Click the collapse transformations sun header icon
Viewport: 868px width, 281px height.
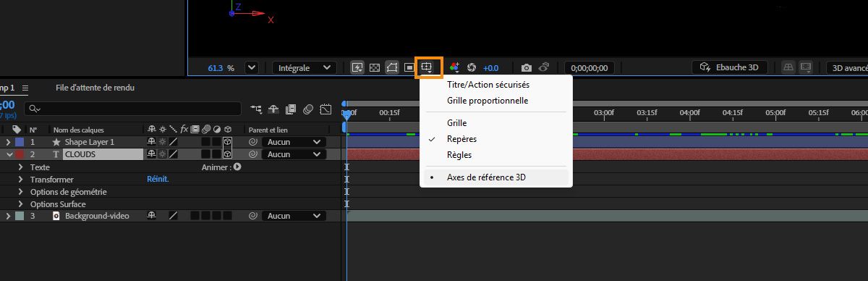162,130
